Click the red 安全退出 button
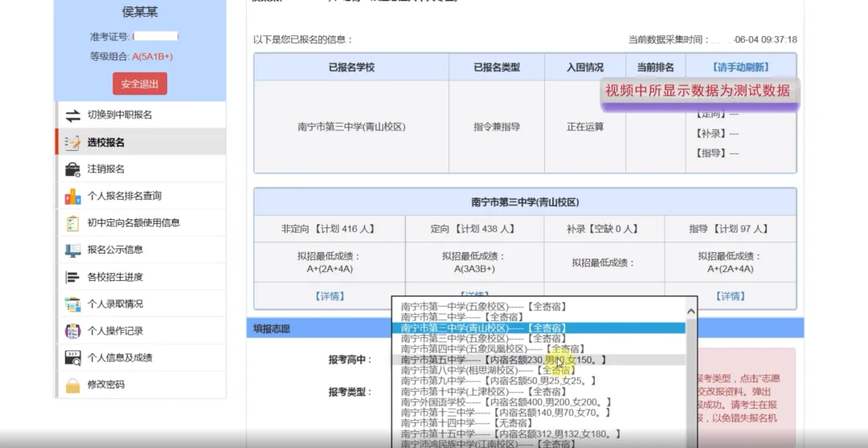Viewport: 868px width, 448px height. (140, 84)
